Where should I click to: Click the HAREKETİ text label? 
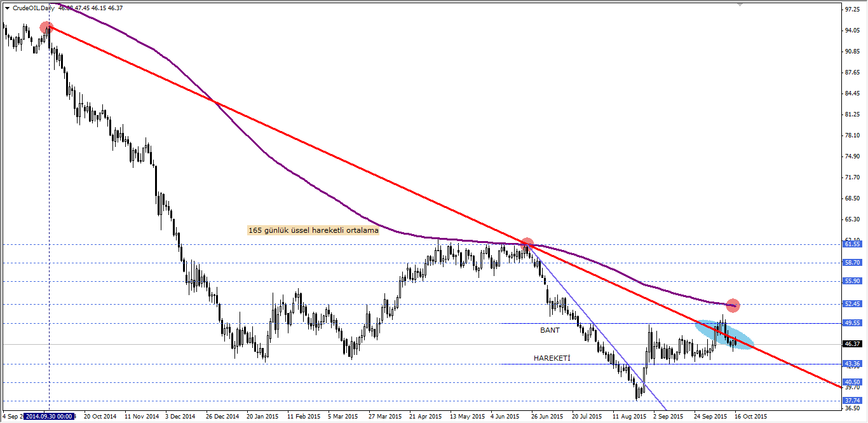click(x=552, y=359)
